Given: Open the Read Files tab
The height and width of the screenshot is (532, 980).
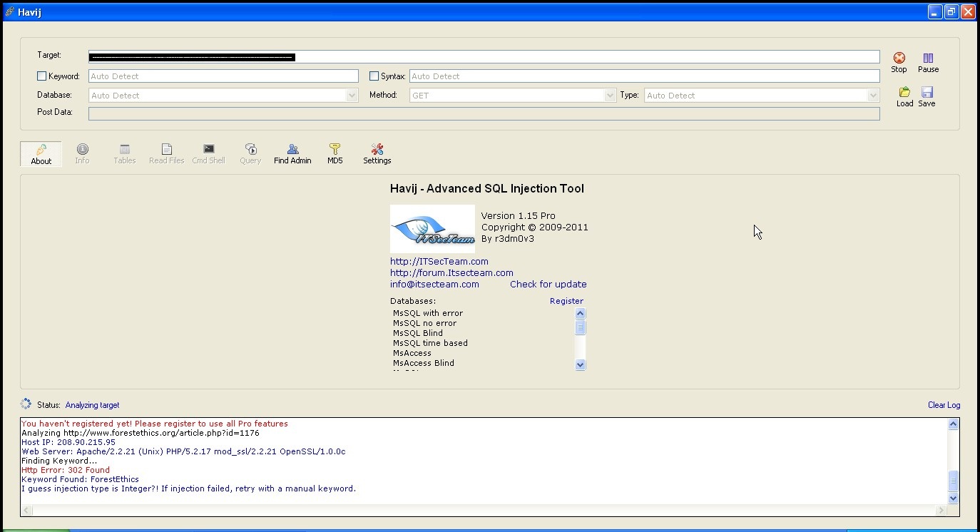Looking at the screenshot, I should point(167,154).
